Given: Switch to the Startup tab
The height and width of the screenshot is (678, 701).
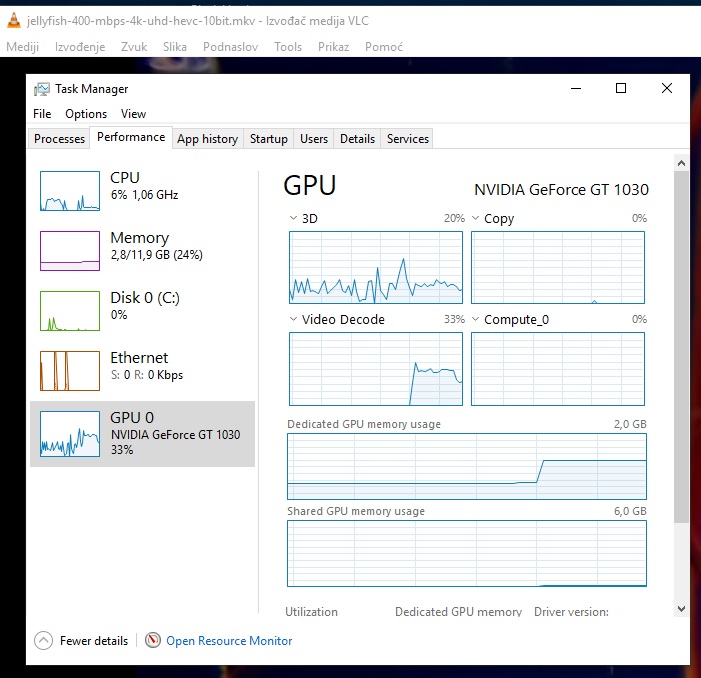Looking at the screenshot, I should tap(268, 139).
